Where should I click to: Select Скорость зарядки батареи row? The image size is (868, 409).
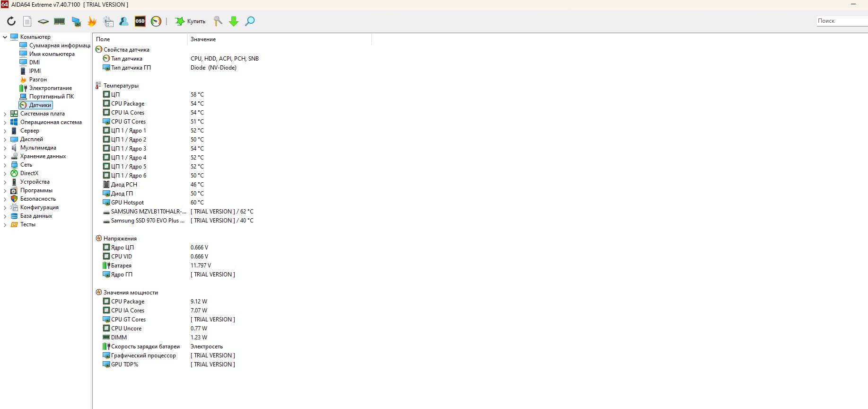click(x=146, y=347)
